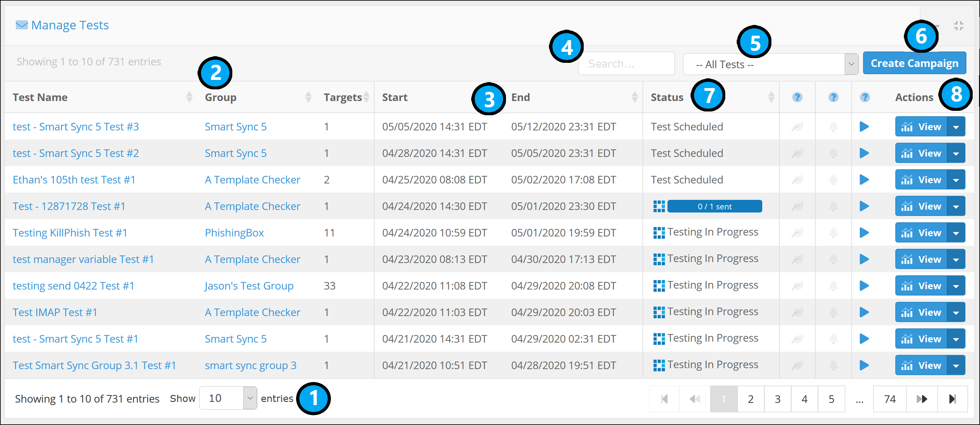Sort table by Status column header
This screenshot has width=980, height=425.
coord(667,97)
